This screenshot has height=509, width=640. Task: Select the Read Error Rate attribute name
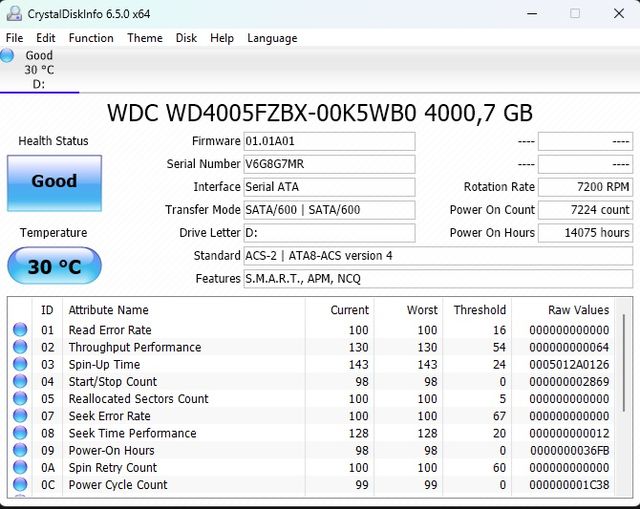click(x=110, y=330)
